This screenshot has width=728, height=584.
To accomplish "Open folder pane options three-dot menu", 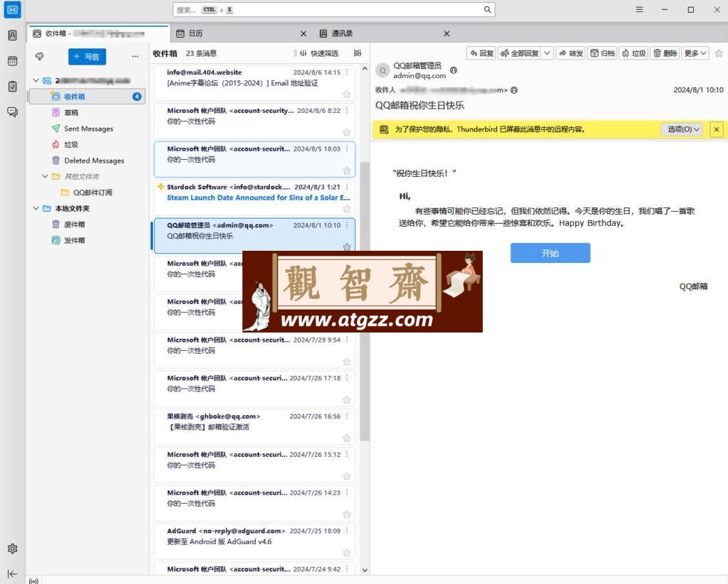I will click(135, 56).
